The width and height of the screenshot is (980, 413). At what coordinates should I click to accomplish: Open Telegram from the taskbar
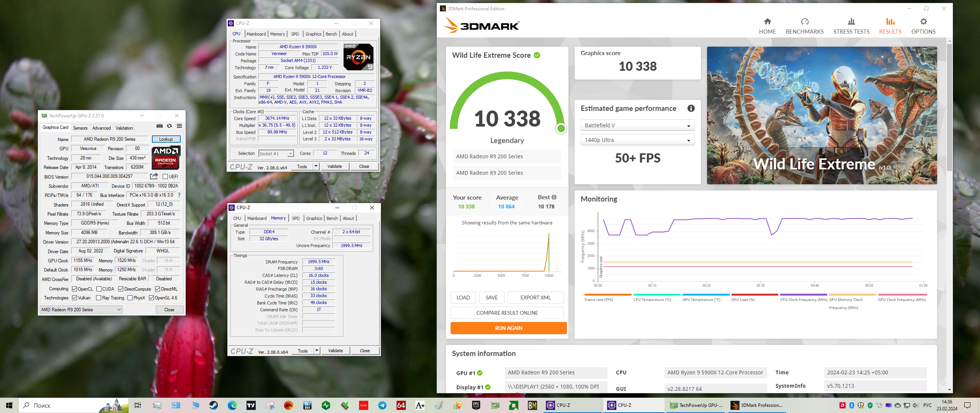(382, 405)
